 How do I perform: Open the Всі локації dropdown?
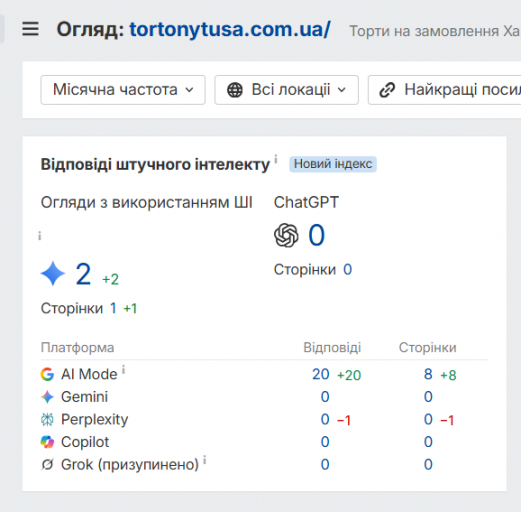point(287,90)
